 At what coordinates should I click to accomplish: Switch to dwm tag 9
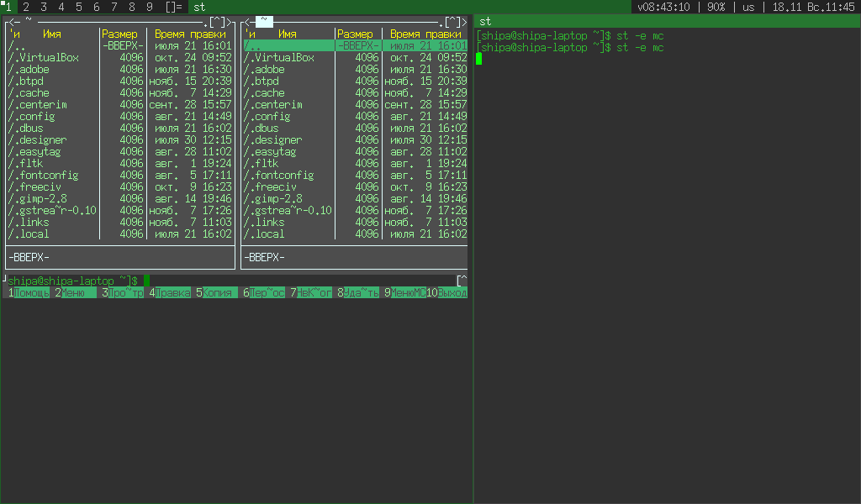pos(150,7)
